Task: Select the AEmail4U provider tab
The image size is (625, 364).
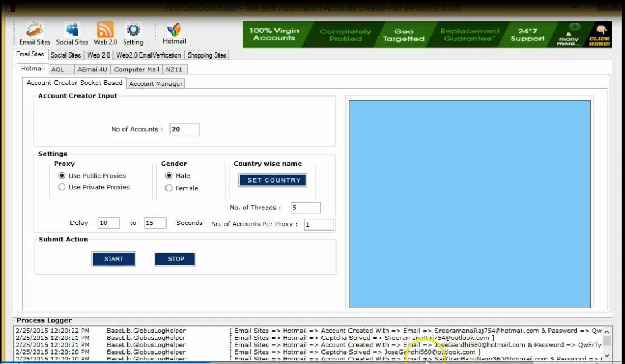Action: click(92, 70)
